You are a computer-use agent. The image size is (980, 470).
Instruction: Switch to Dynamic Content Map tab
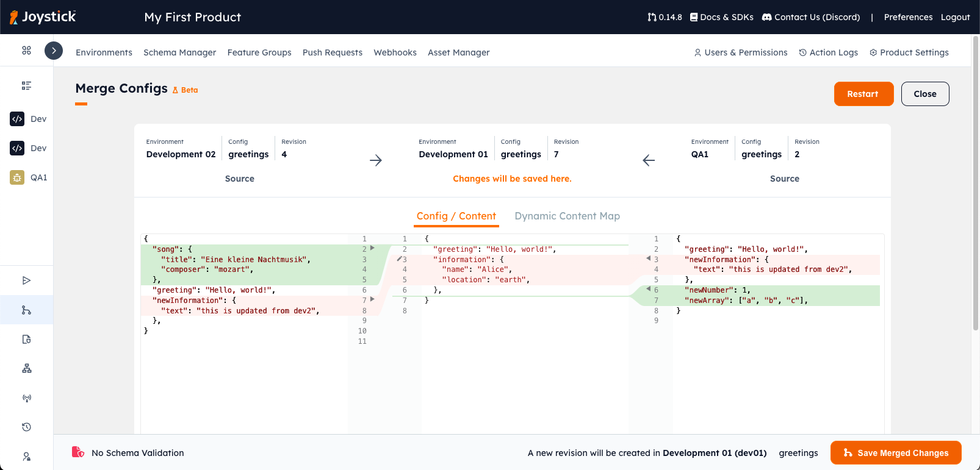tap(567, 216)
